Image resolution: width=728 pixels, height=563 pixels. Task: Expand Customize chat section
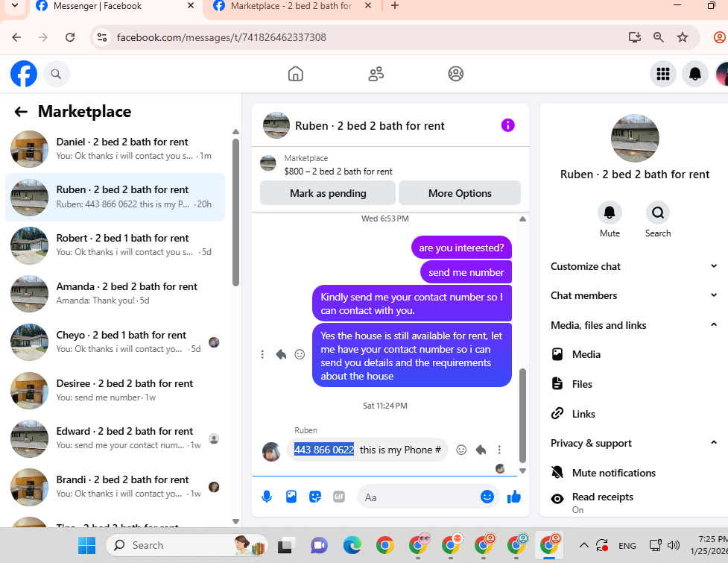click(634, 266)
